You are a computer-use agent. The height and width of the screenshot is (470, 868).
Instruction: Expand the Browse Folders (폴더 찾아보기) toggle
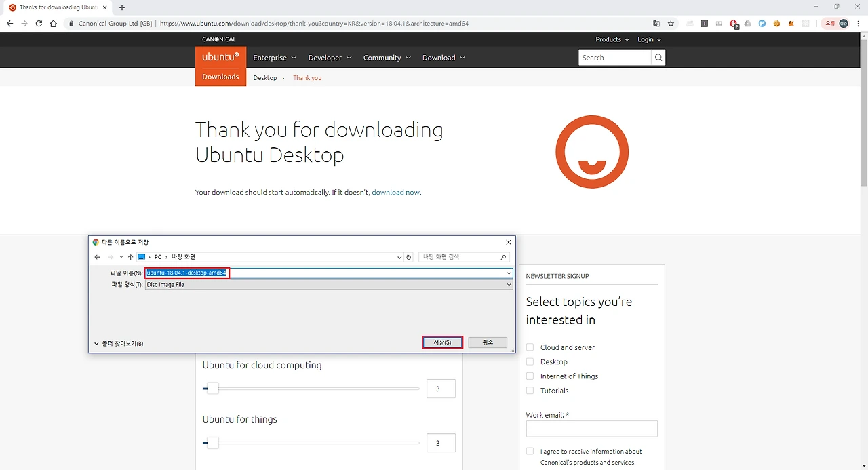[119, 344]
